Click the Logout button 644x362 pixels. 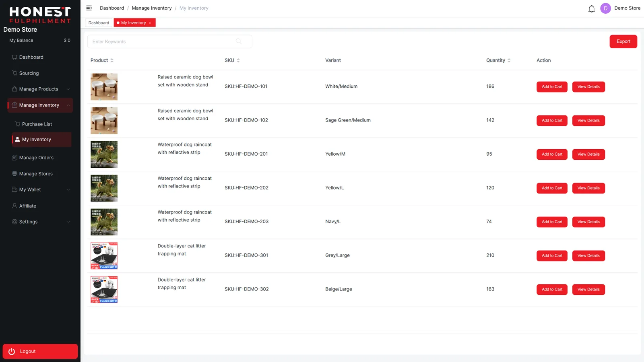pos(40,352)
